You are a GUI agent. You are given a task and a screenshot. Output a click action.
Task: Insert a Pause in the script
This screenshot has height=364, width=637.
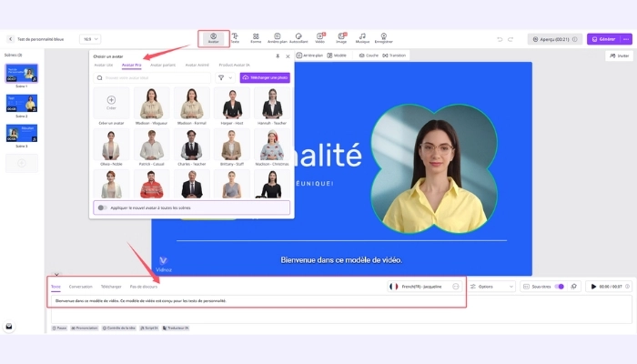click(x=59, y=328)
